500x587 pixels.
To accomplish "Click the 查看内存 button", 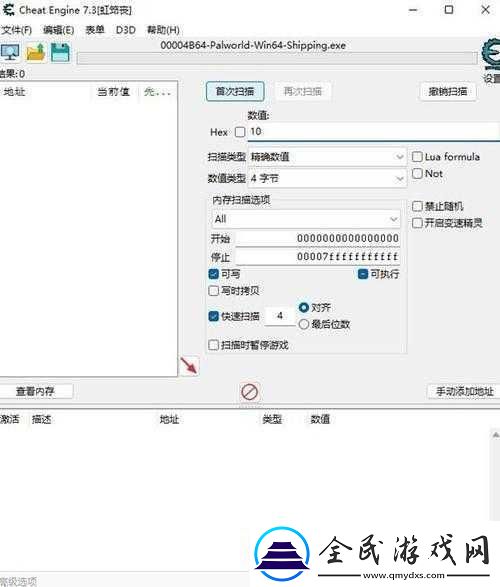I will pyautogui.click(x=35, y=392).
